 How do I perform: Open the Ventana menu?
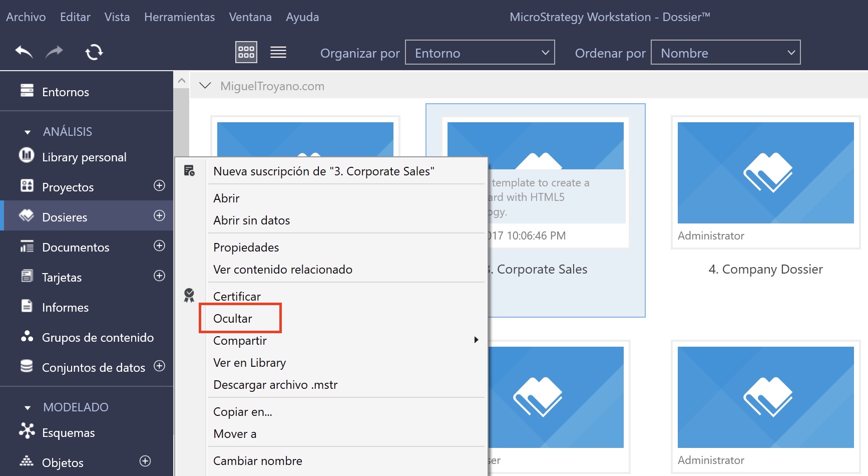250,17
